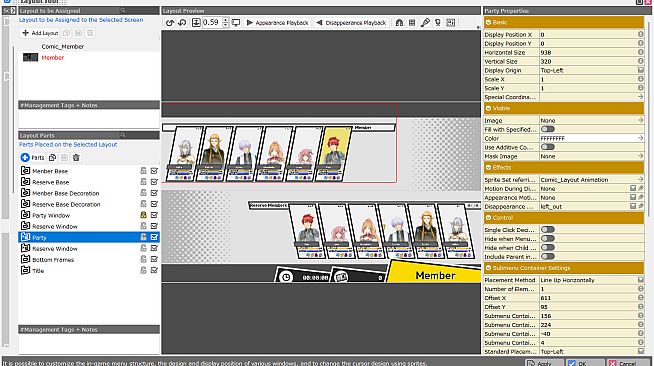Click the edit pencil icon for Motion During Display
The width and height of the screenshot is (654, 366).
tap(641, 188)
